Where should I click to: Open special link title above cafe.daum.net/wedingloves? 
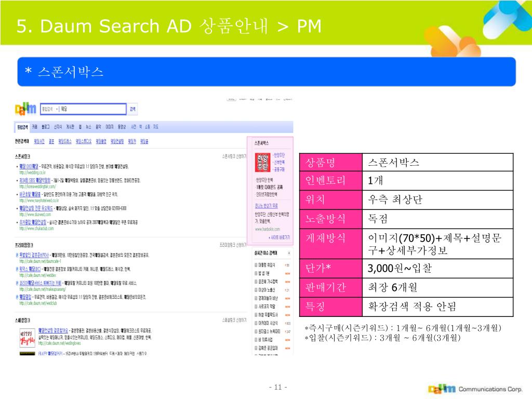pyautogui.click(x=53, y=330)
